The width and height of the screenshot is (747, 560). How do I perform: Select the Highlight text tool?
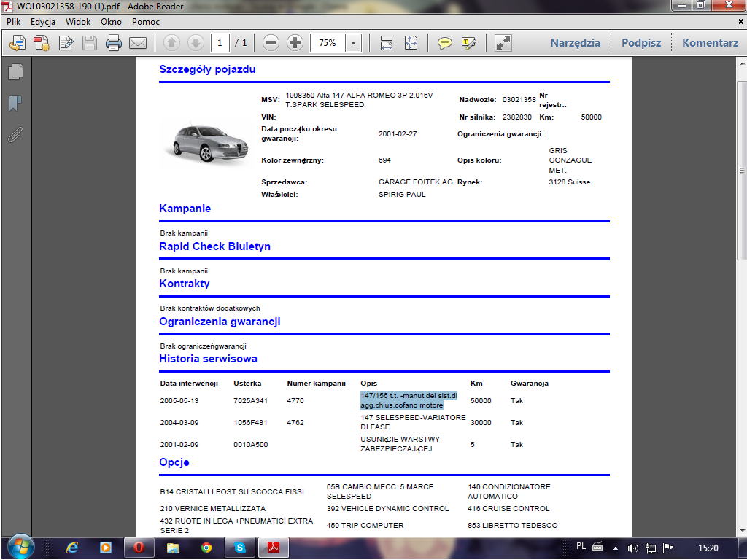(x=468, y=43)
